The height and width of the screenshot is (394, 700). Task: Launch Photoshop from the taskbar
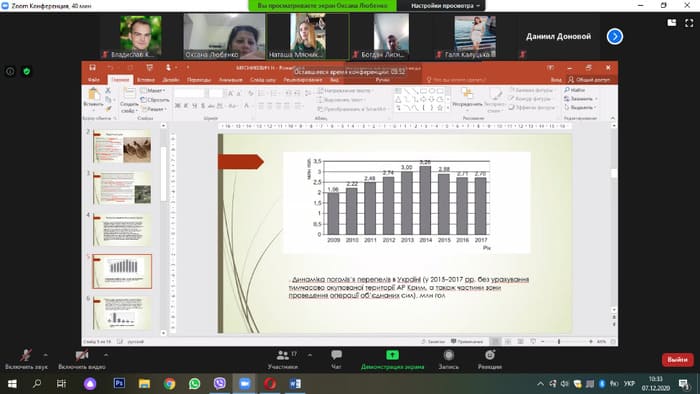[x=119, y=383]
